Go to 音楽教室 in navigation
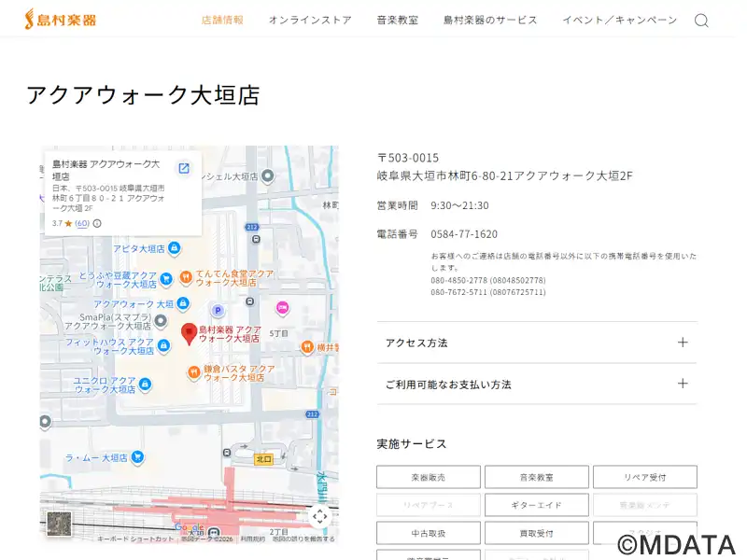747x560 pixels. click(x=398, y=20)
